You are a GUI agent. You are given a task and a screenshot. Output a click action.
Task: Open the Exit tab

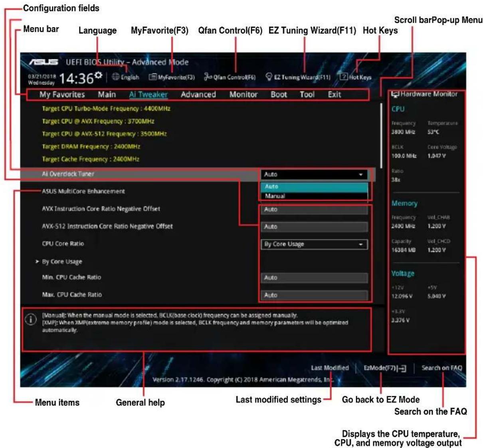pyautogui.click(x=334, y=95)
